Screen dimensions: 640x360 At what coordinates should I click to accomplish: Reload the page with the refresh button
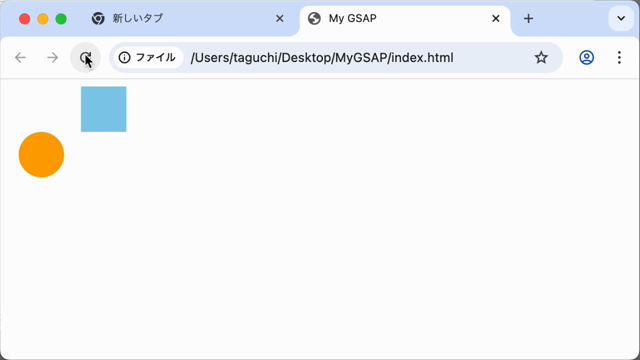(85, 58)
